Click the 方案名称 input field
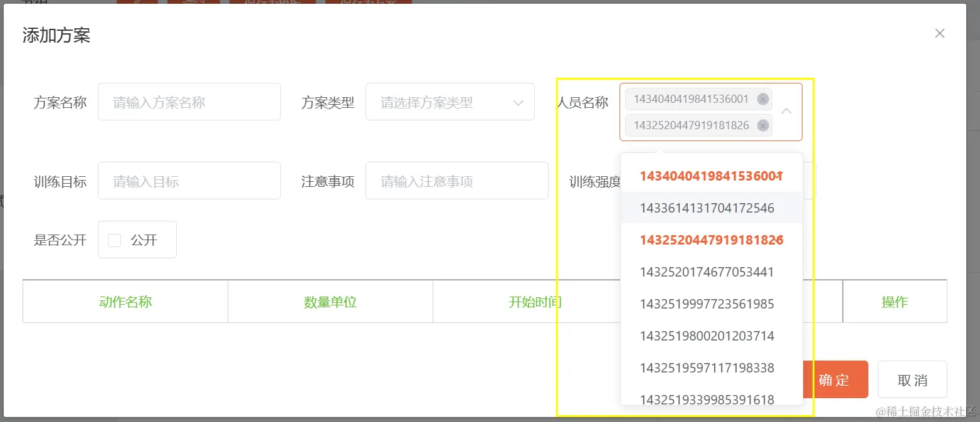This screenshot has width=980, height=422. point(189,102)
